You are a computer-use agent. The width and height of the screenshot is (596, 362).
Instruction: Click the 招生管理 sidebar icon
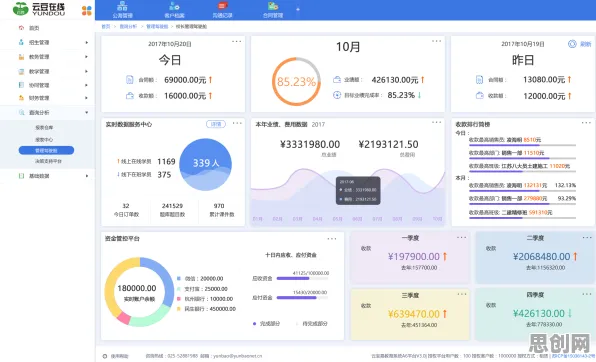21,42
